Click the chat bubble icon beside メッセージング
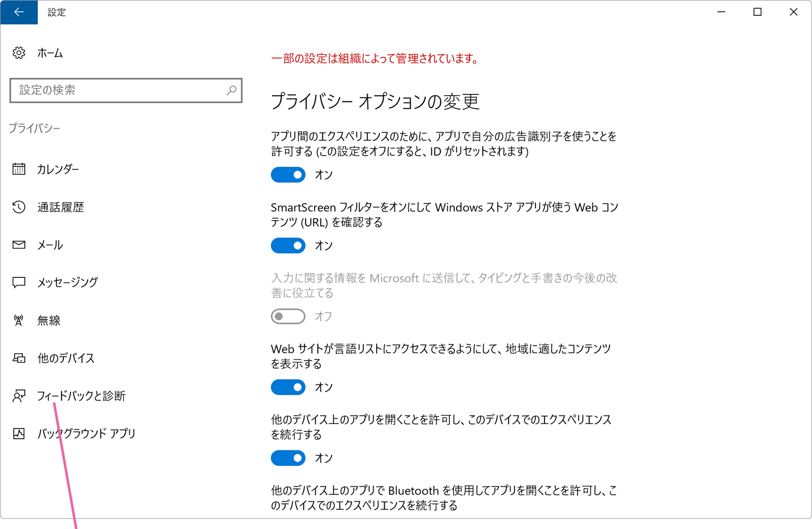812x529 pixels. point(19,283)
